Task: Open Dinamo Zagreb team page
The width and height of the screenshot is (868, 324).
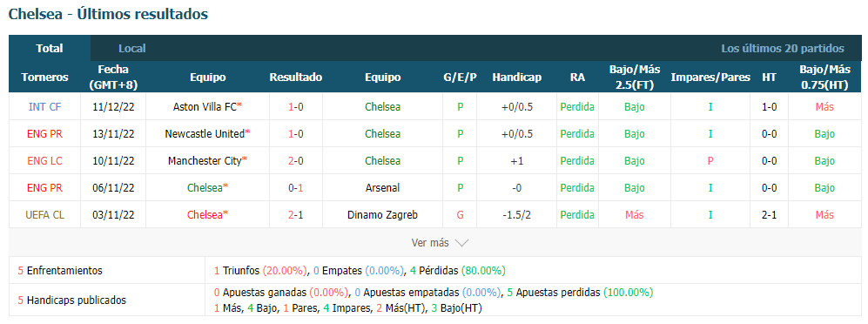Action: 382,215
